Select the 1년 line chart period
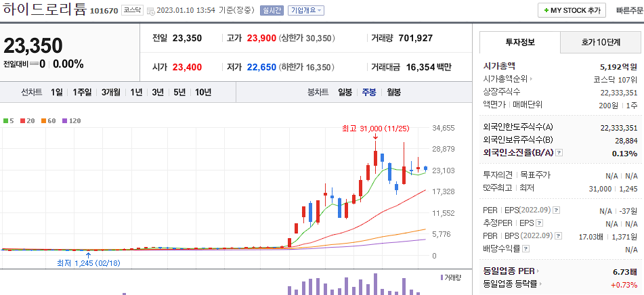The width and height of the screenshot is (644, 295). click(136, 92)
